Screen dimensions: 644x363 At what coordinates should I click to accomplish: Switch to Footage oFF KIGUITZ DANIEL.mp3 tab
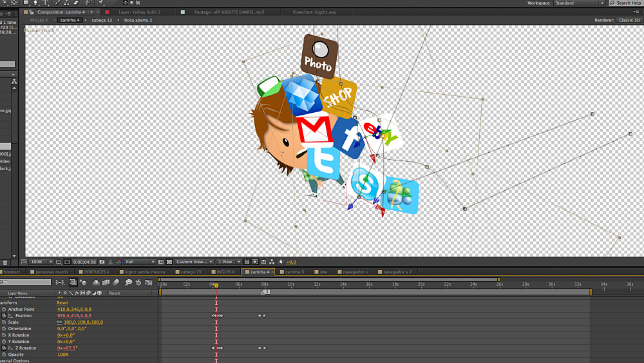pyautogui.click(x=229, y=12)
